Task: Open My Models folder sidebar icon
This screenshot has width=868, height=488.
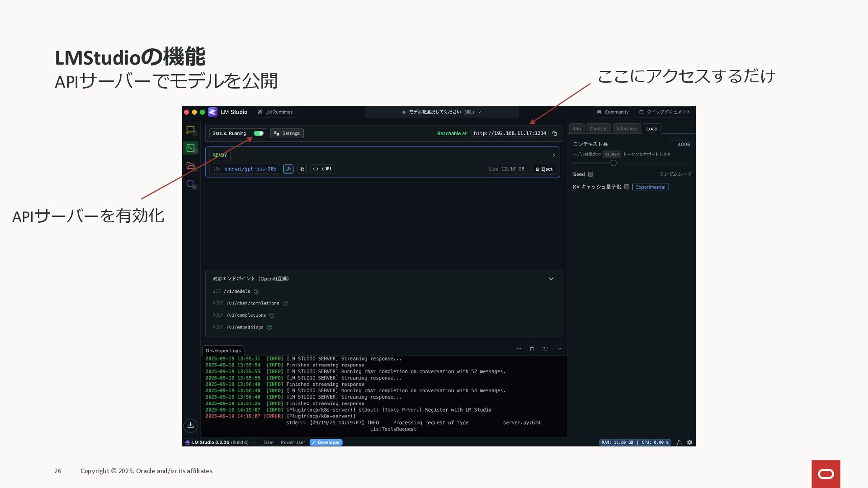Action: [x=190, y=166]
